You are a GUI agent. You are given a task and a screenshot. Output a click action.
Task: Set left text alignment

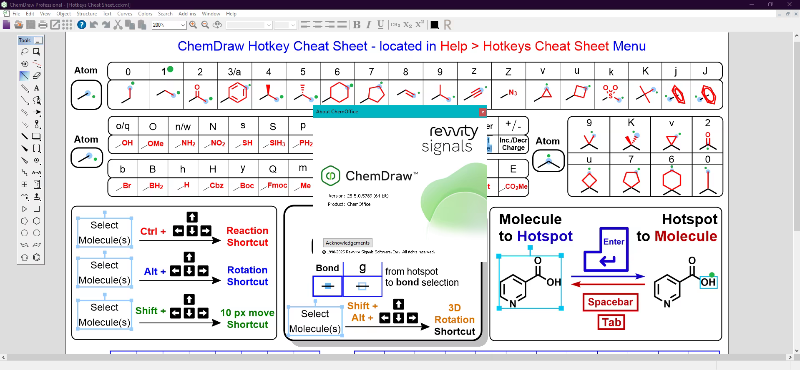[x=305, y=24]
